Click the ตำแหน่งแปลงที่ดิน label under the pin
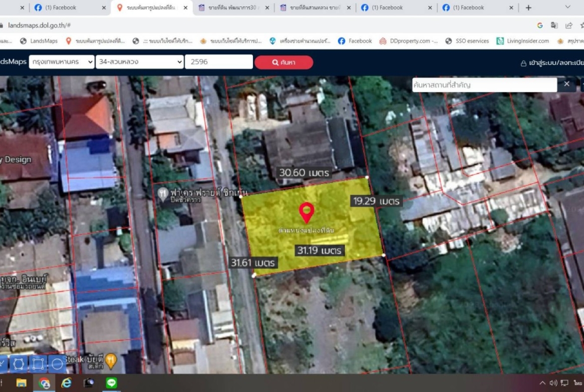This screenshot has width=584, height=392. tap(306, 230)
